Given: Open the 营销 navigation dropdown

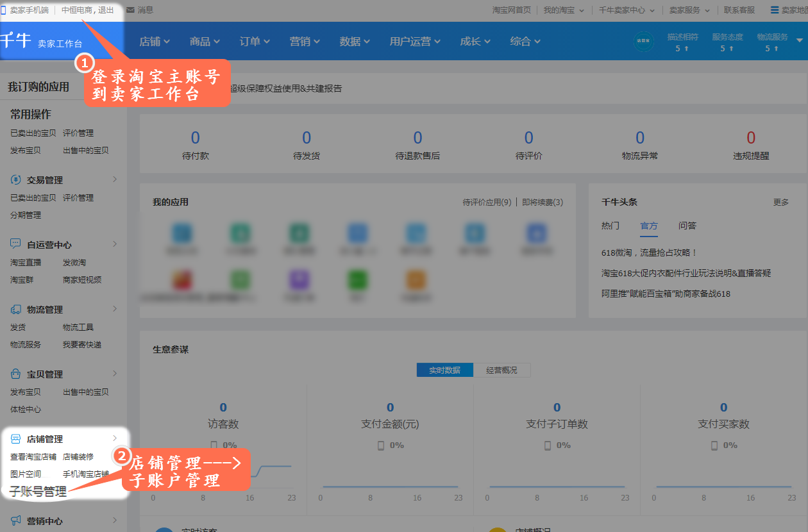Looking at the screenshot, I should [x=304, y=42].
